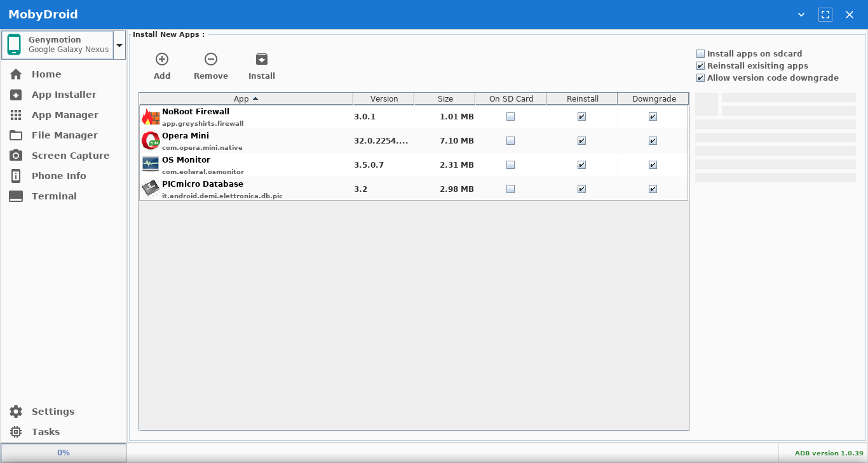Select the Opera Mini app icon
Screen dimensions: 868x463
point(151,141)
